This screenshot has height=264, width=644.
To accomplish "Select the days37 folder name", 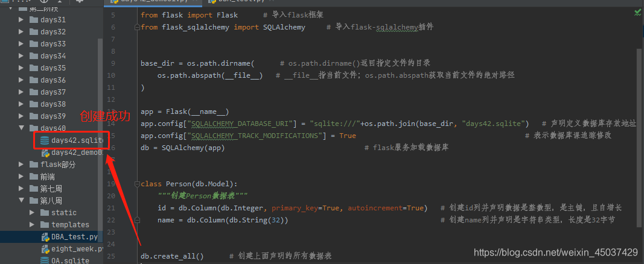I will [53, 92].
